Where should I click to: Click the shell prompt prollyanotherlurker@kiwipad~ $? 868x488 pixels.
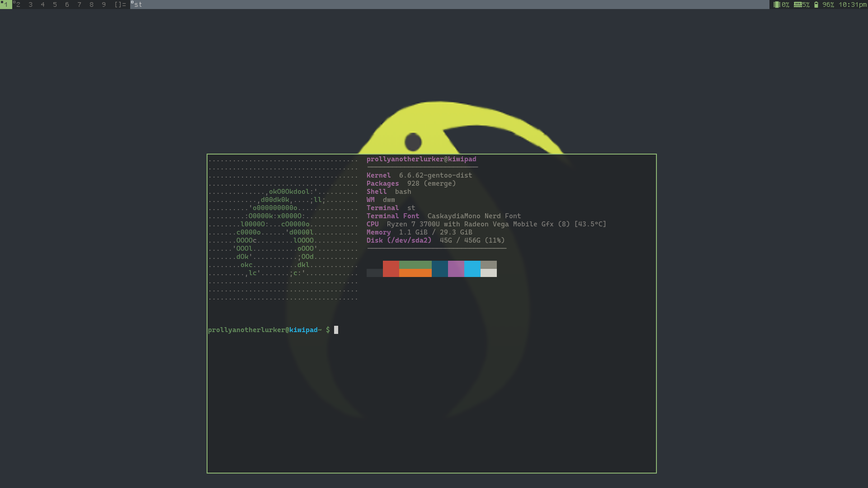269,330
